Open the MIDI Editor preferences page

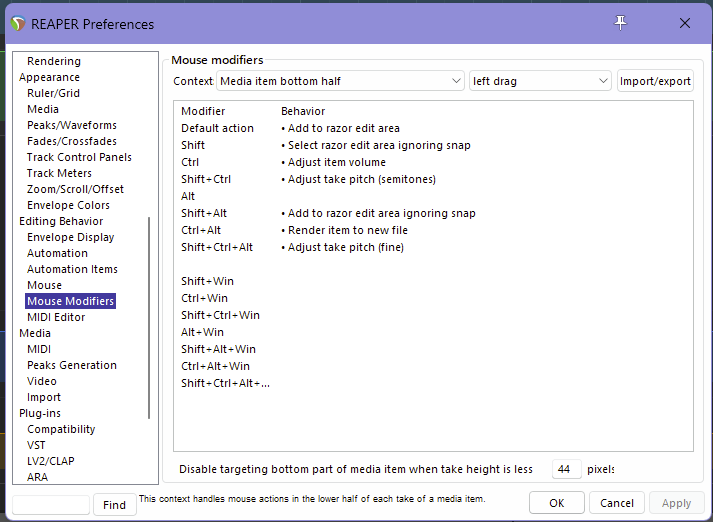56,317
